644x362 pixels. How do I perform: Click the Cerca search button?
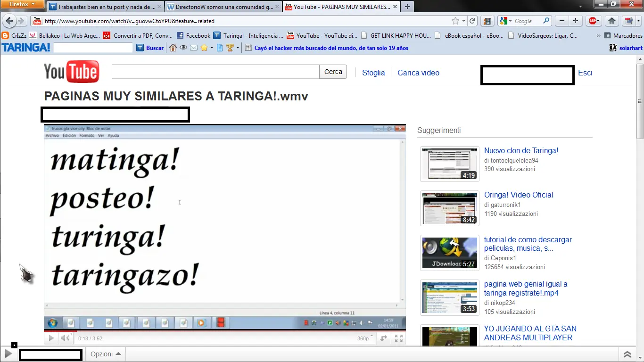click(x=333, y=72)
